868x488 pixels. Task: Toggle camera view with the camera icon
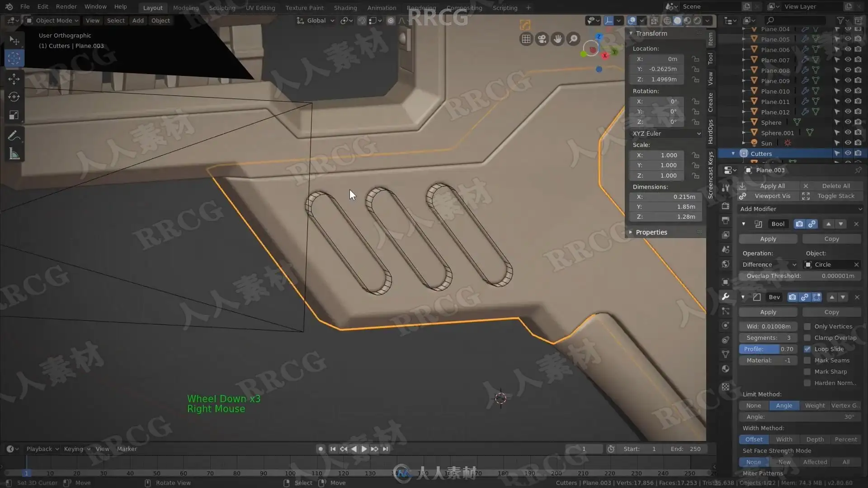tap(542, 39)
